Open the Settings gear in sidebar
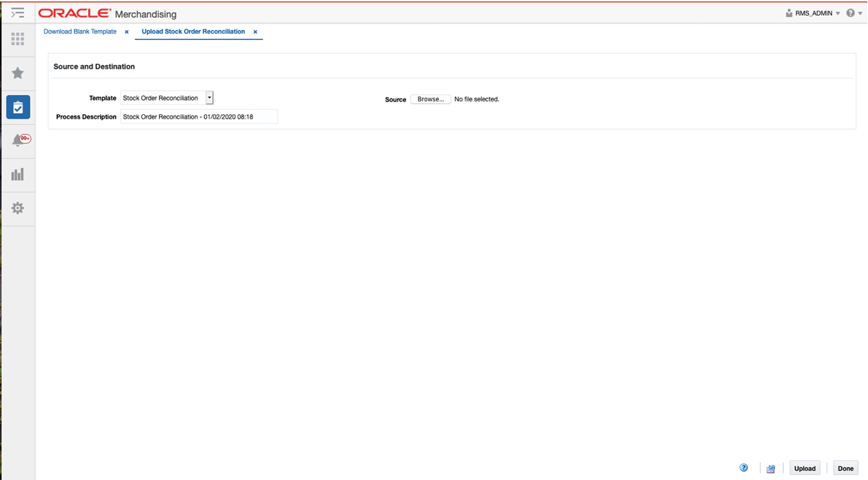Image resolution: width=868 pixels, height=480 pixels. [18, 208]
